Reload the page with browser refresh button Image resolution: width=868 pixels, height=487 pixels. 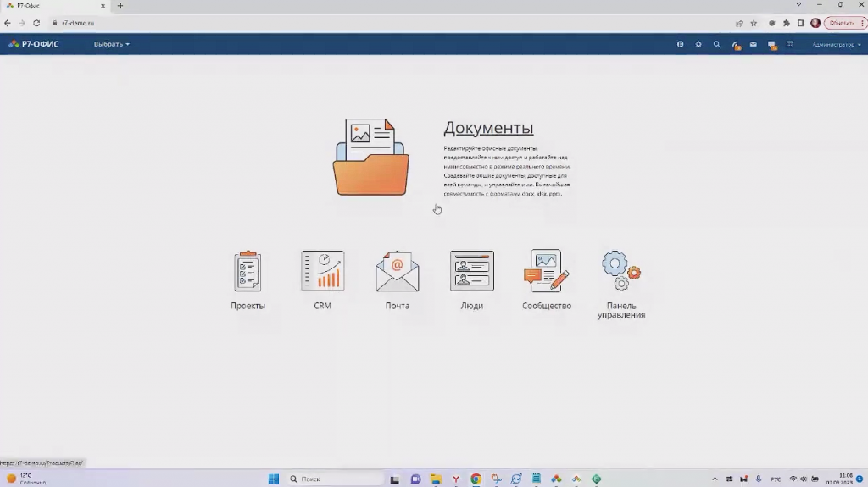click(x=36, y=23)
